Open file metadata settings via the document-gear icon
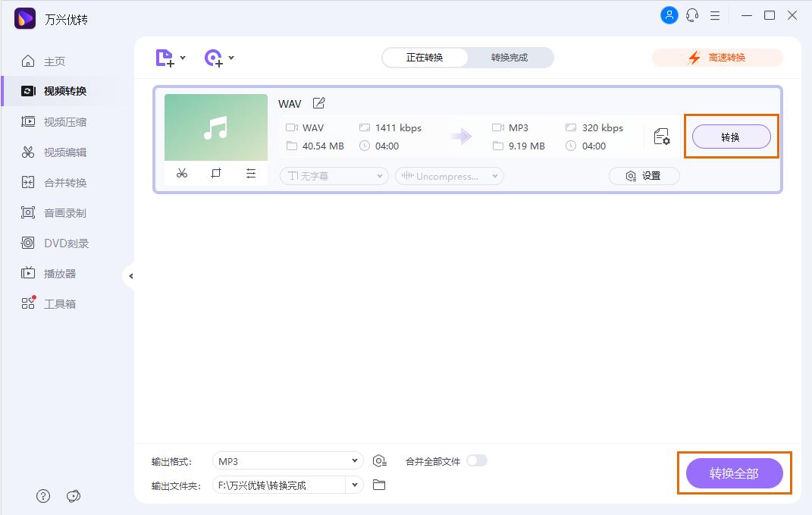The height and width of the screenshot is (515, 812). click(662, 137)
